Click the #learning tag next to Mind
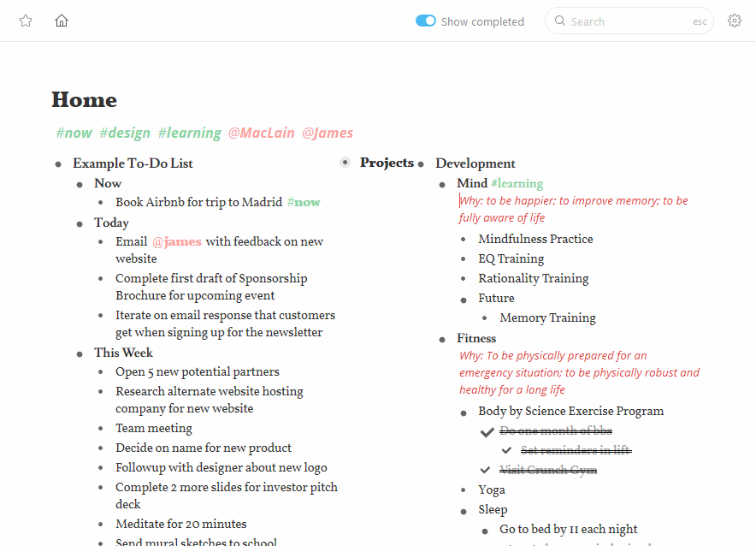This screenshot has width=756, height=546. click(x=517, y=183)
